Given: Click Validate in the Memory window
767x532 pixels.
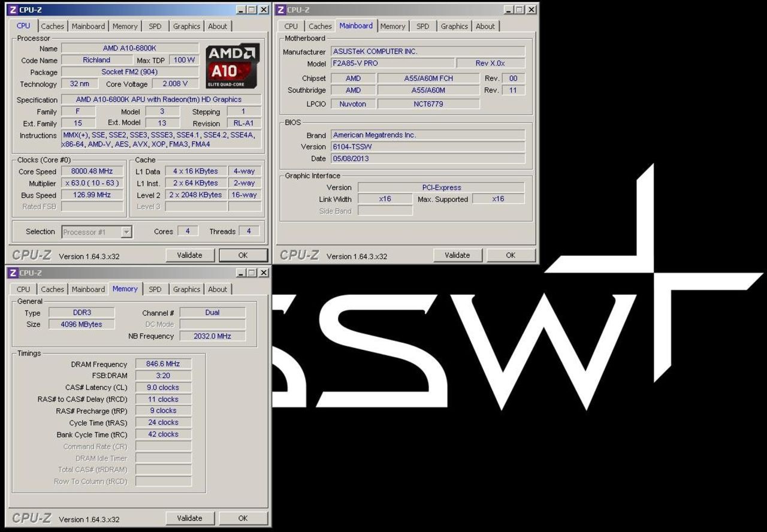Looking at the screenshot, I should click(190, 518).
